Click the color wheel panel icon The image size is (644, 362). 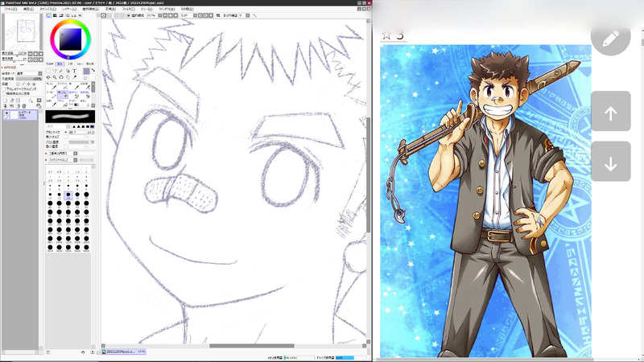48,15
